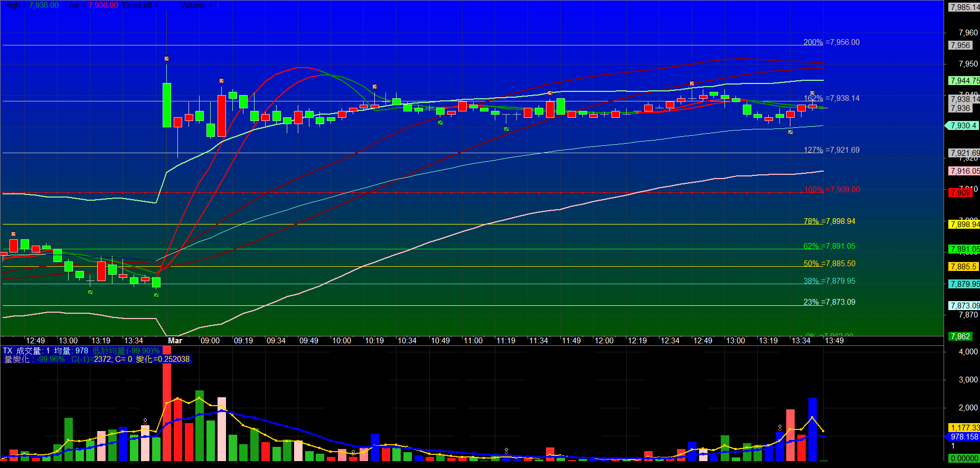The width and height of the screenshot is (980, 468).
Task: Click the 低於均量(-99.90)% status text
Action: [x=126, y=351]
